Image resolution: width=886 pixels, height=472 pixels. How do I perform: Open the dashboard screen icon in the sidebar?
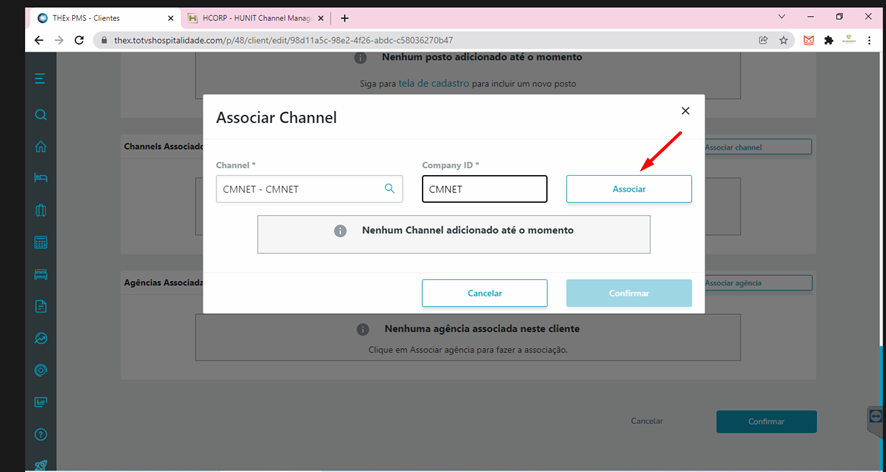click(40, 402)
